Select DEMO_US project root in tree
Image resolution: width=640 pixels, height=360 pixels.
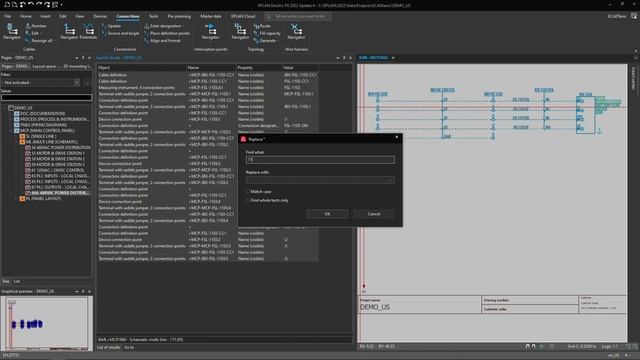[23, 108]
